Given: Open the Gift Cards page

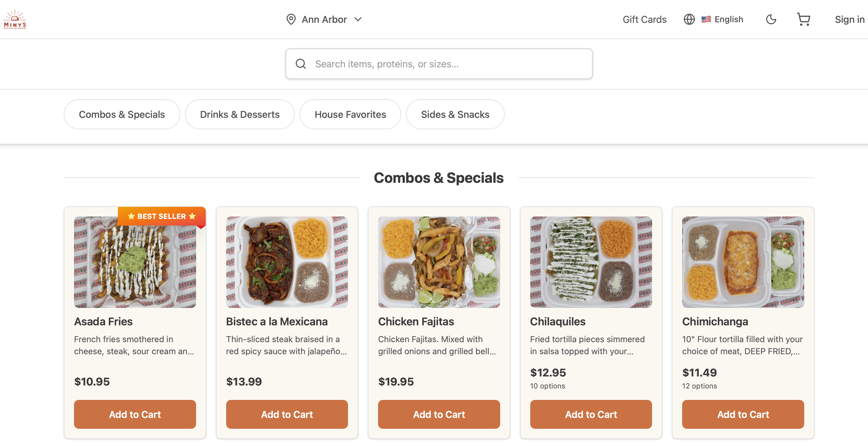Looking at the screenshot, I should click(644, 20).
